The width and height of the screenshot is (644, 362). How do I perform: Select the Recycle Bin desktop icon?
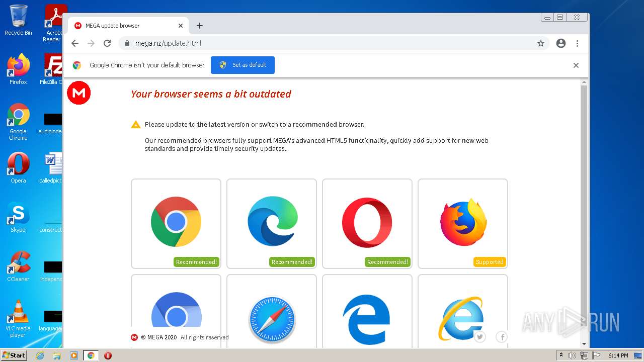click(18, 20)
